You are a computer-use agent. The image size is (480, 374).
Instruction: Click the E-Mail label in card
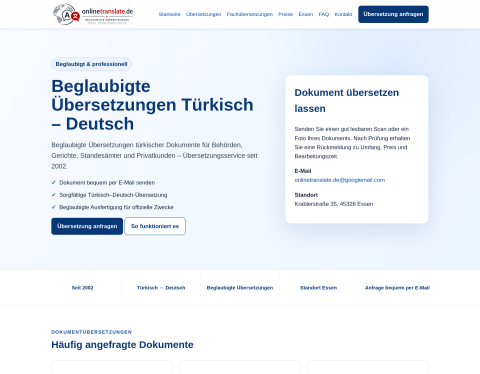[x=303, y=171]
